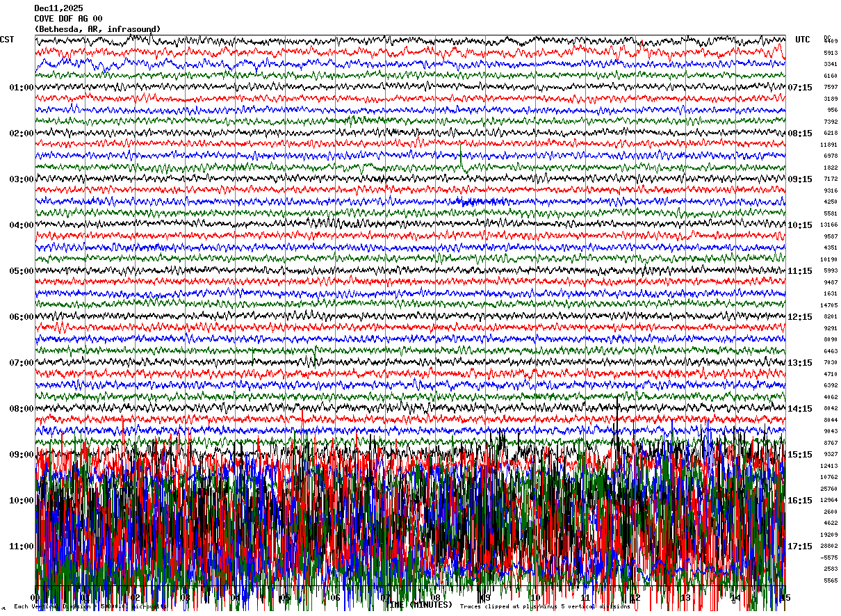Image resolution: width=841 pixels, height=616 pixels.
Task: Click the DC offset value 10190
Action: [828, 259]
